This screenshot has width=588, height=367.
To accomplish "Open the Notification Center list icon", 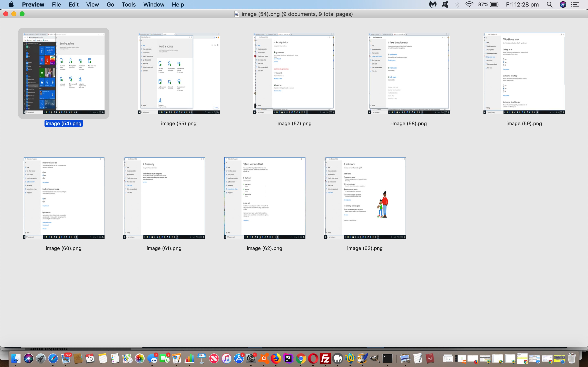I will pyautogui.click(x=575, y=5).
